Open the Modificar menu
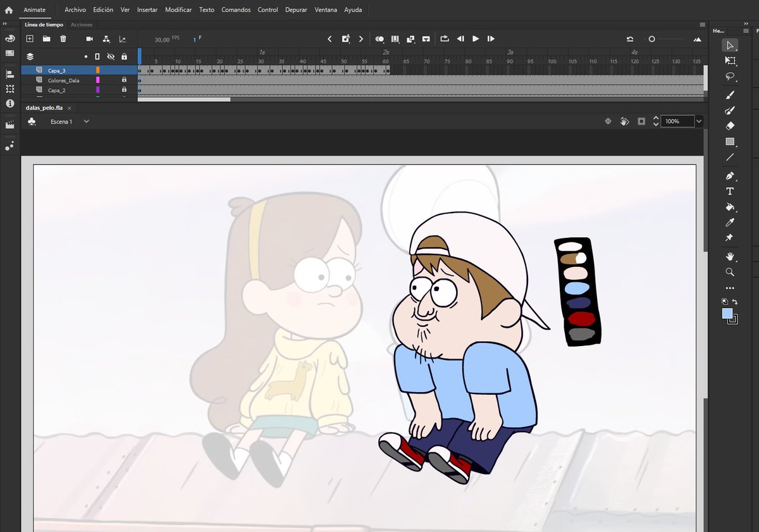 178,10
